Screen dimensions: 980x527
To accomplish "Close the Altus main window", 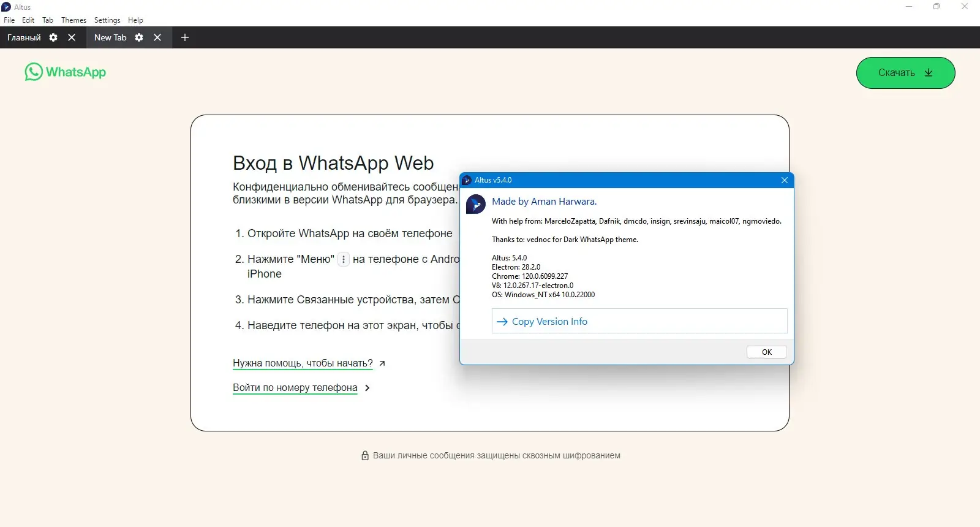I will 965,7.
